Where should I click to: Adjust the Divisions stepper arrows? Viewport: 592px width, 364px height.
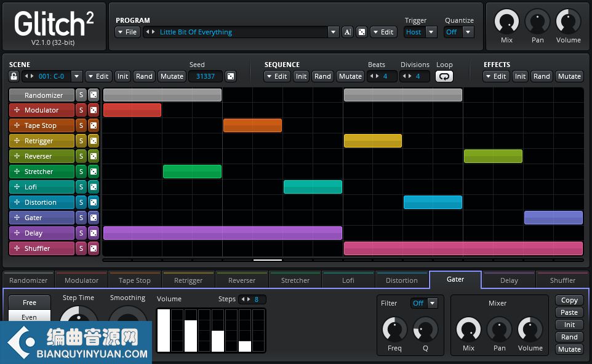pyautogui.click(x=407, y=76)
